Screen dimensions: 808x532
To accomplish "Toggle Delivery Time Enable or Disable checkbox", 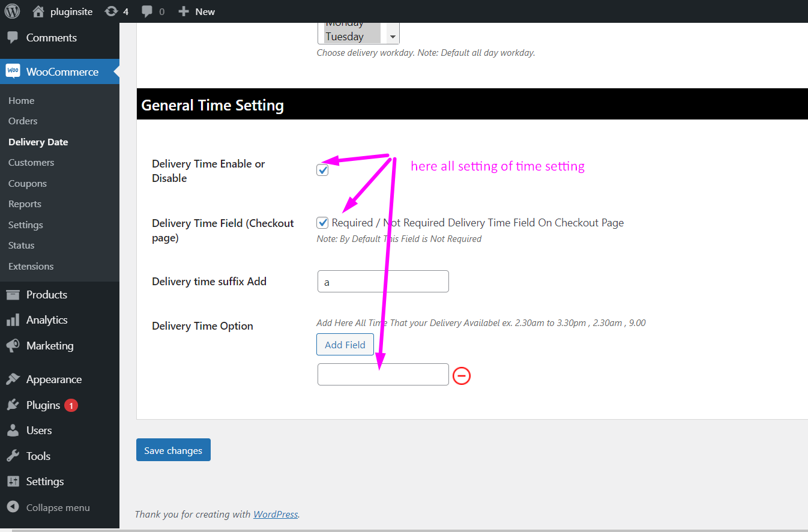I will click(x=322, y=171).
